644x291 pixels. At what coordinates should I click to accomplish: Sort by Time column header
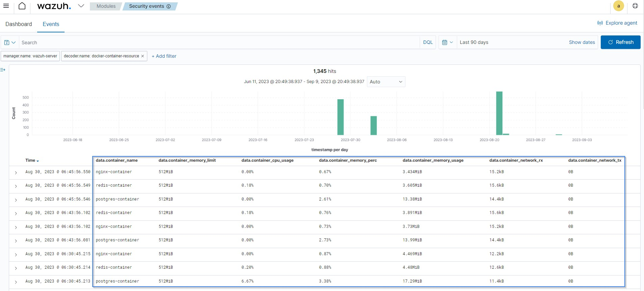32,160
